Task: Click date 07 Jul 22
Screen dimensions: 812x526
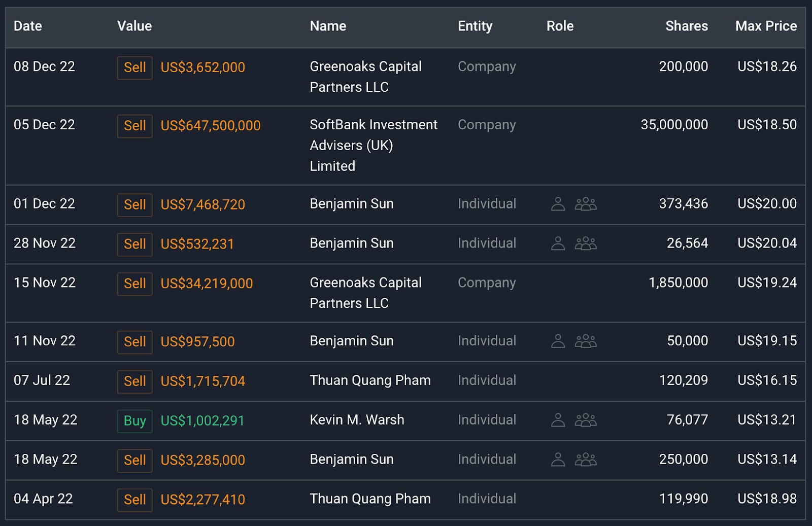Action: coord(42,380)
